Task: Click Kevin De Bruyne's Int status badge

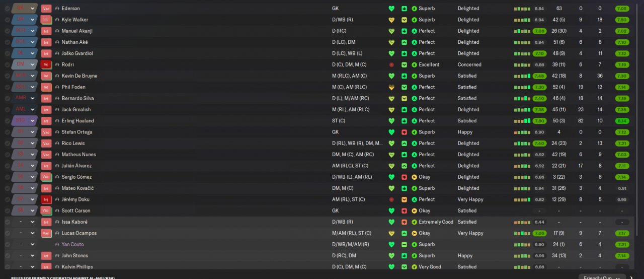Action: coord(46,76)
